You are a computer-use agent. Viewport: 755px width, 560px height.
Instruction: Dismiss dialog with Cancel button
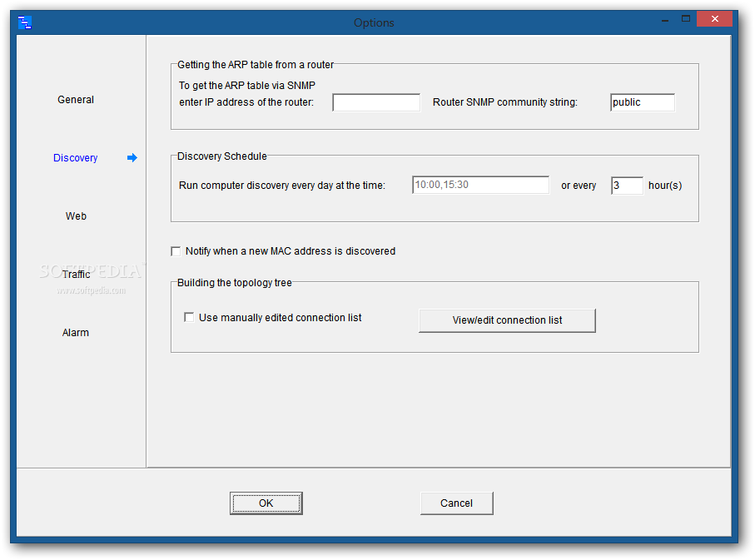click(x=456, y=503)
